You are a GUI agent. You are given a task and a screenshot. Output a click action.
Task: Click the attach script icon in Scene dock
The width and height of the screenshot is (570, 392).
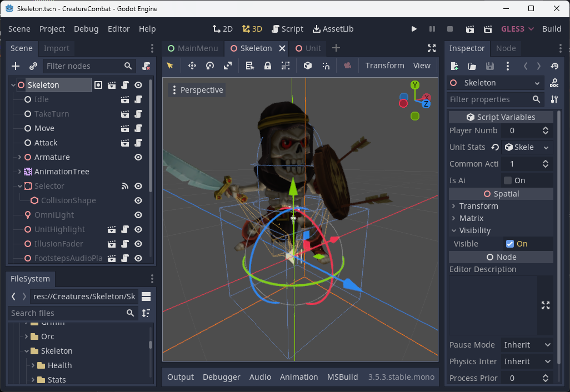(x=146, y=66)
